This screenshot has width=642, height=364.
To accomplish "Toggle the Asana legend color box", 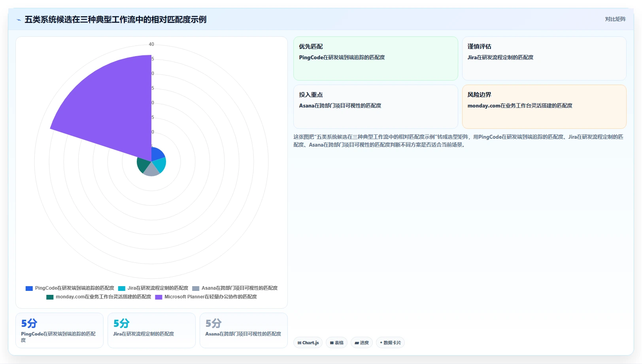I will (196, 288).
